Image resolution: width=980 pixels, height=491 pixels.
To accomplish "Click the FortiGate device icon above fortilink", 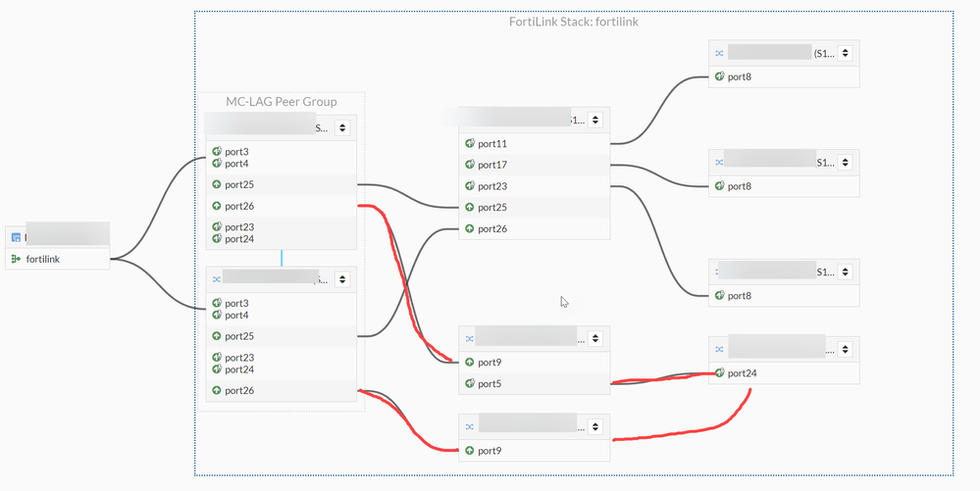I will [16, 237].
